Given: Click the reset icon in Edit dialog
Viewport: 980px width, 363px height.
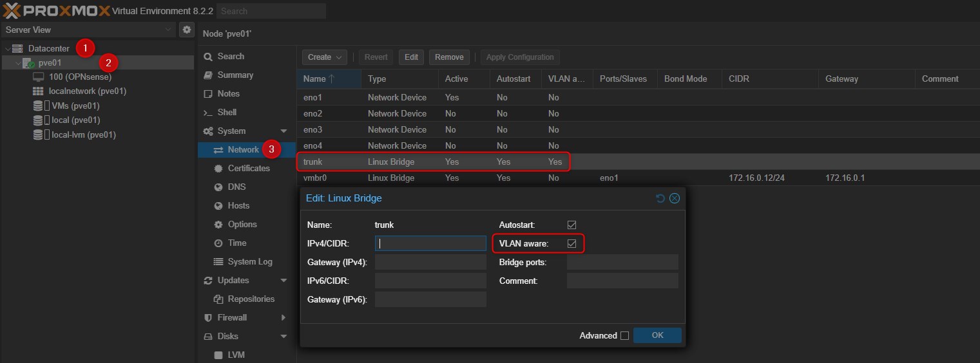Looking at the screenshot, I should (660, 198).
